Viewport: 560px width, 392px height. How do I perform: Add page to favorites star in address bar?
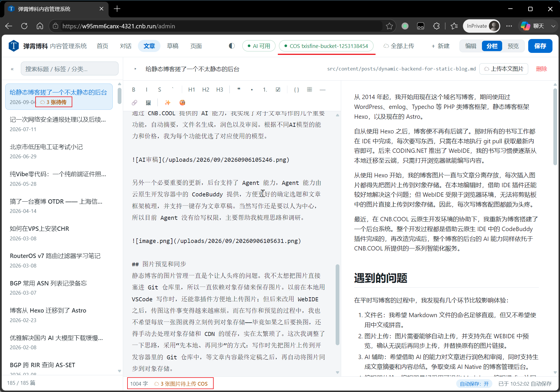[x=389, y=26]
